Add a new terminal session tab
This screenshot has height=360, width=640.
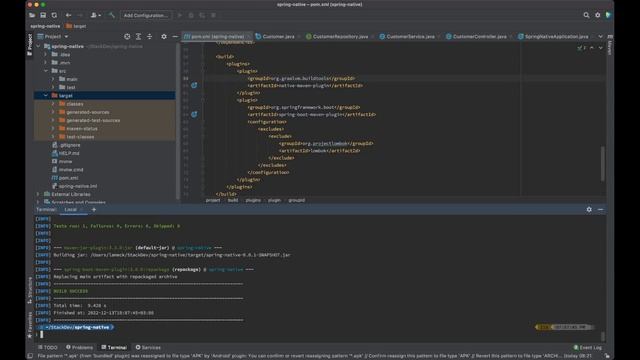[94, 209]
